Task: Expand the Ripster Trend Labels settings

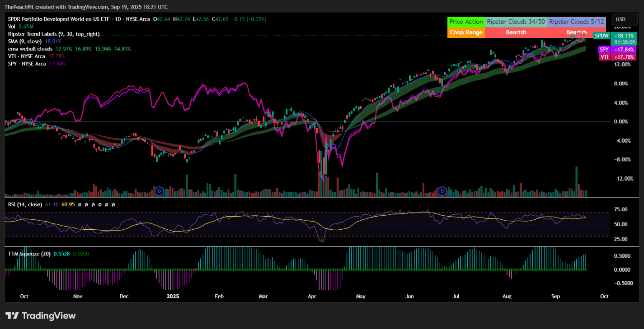Action: pyautogui.click(x=32, y=34)
